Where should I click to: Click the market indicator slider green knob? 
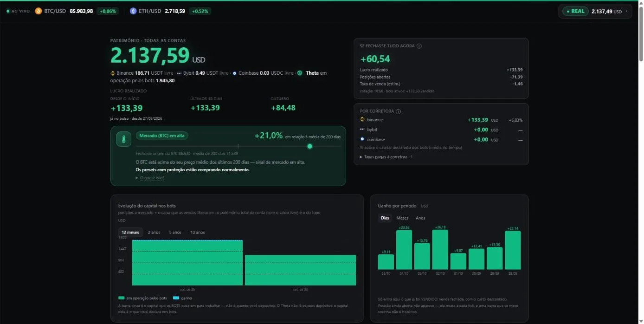(310, 146)
